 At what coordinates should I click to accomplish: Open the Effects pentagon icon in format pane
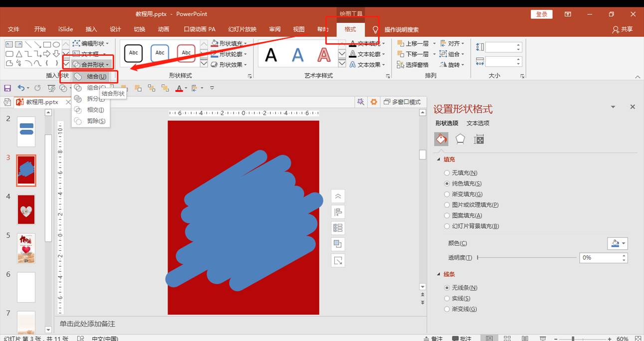[x=460, y=140]
